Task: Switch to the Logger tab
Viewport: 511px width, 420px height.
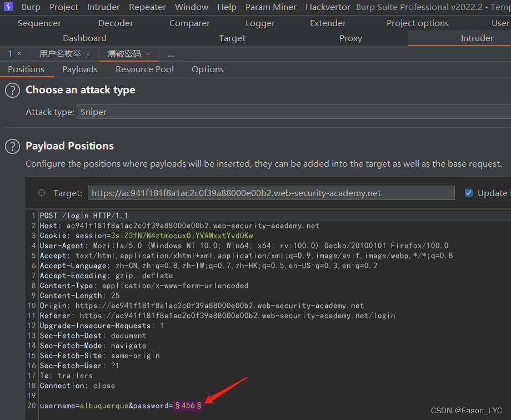Action: pyautogui.click(x=260, y=23)
